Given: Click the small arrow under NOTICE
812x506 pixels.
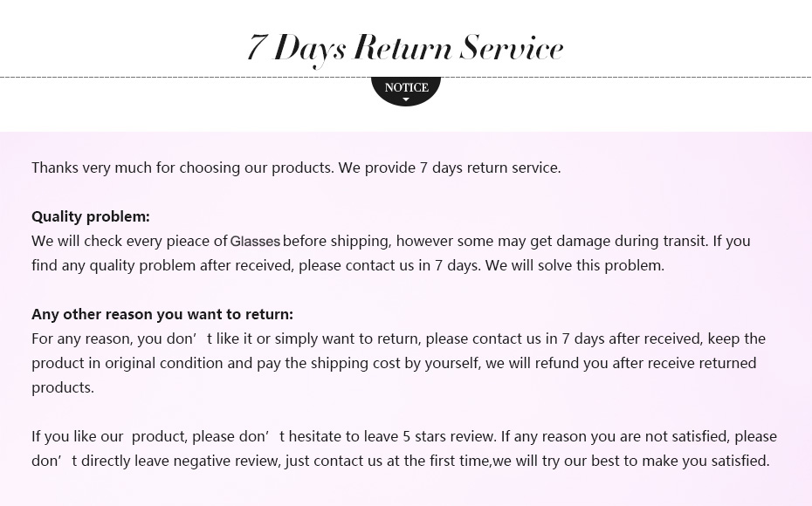Looking at the screenshot, I should [406, 100].
